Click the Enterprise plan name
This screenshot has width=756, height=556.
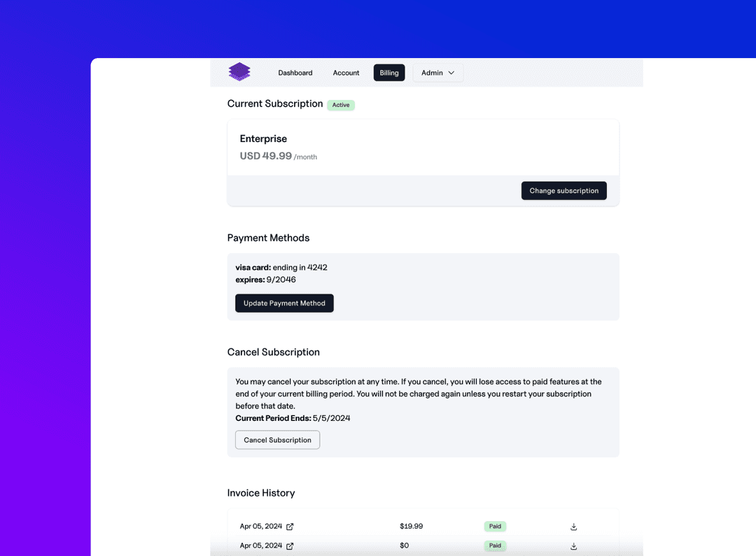click(x=263, y=138)
